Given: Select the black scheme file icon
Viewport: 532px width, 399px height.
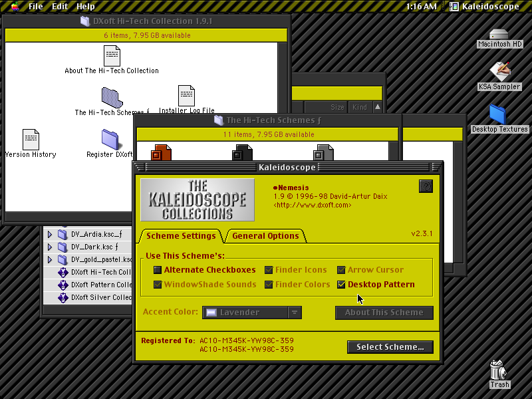Looking at the screenshot, I should pyautogui.click(x=242, y=152).
